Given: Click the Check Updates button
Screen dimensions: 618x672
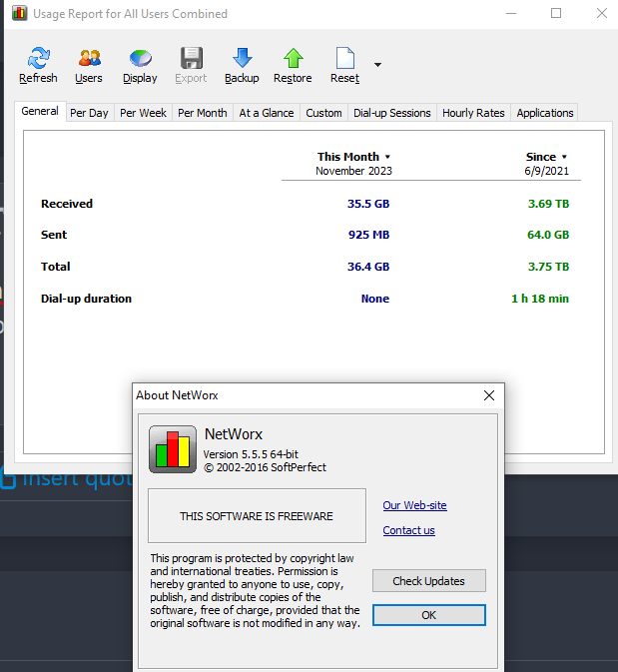Looking at the screenshot, I should click(x=429, y=581).
